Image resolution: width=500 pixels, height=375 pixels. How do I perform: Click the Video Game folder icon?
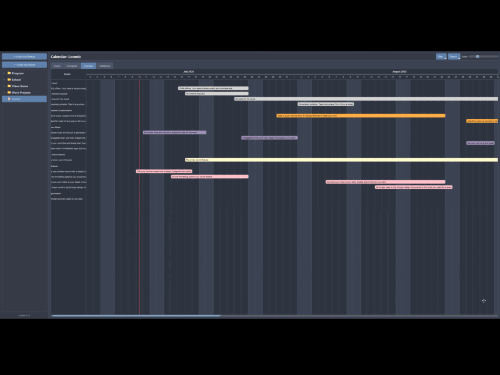(9, 86)
